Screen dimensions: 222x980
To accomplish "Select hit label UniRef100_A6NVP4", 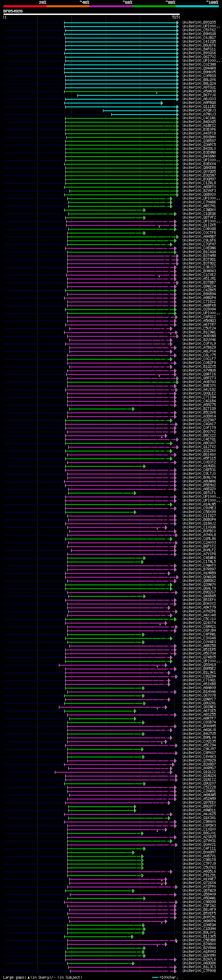I will [199, 921].
